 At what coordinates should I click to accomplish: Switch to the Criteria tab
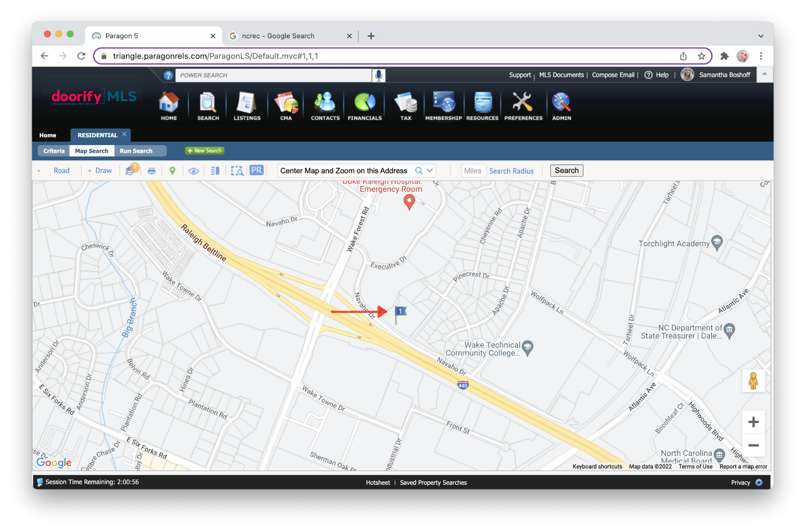coord(54,151)
